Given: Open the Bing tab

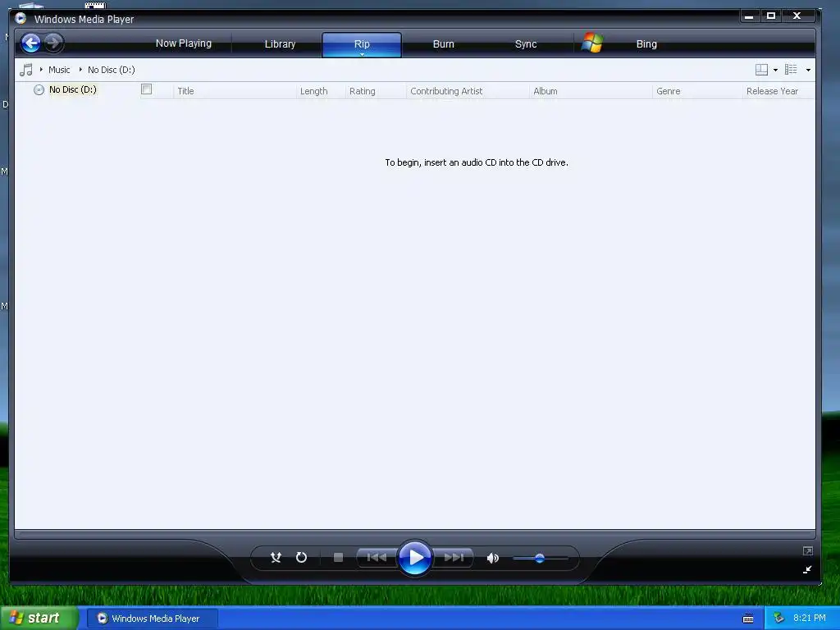Looking at the screenshot, I should (646, 44).
